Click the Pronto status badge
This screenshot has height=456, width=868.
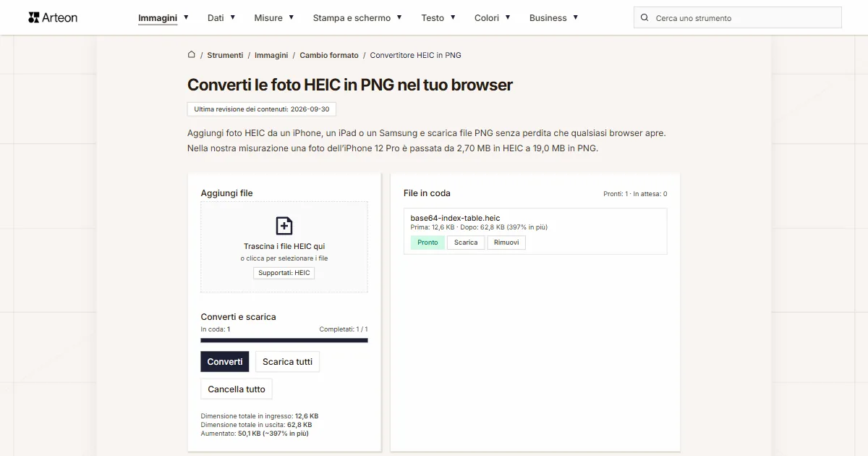[427, 242]
